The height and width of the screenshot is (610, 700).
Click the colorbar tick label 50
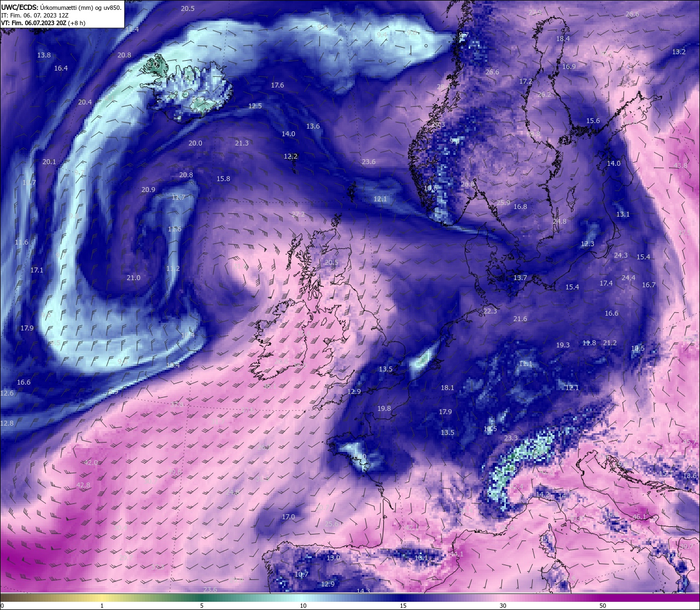point(603,606)
